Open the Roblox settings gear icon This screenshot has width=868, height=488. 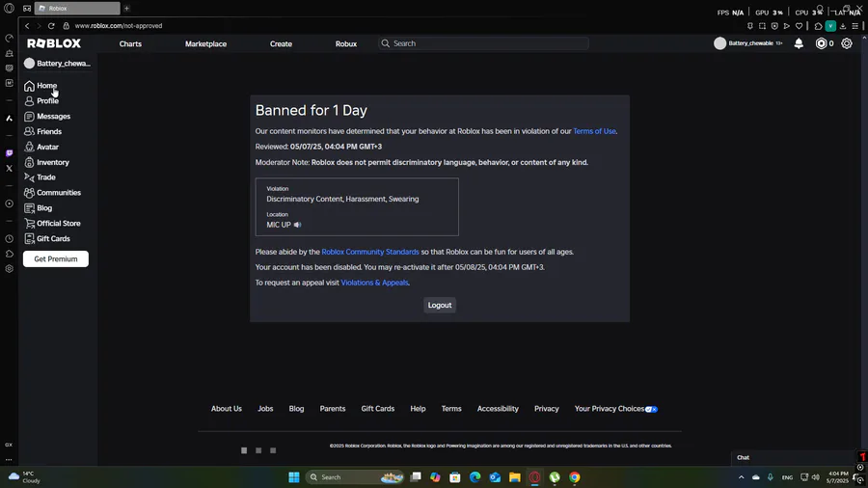pyautogui.click(x=847, y=43)
